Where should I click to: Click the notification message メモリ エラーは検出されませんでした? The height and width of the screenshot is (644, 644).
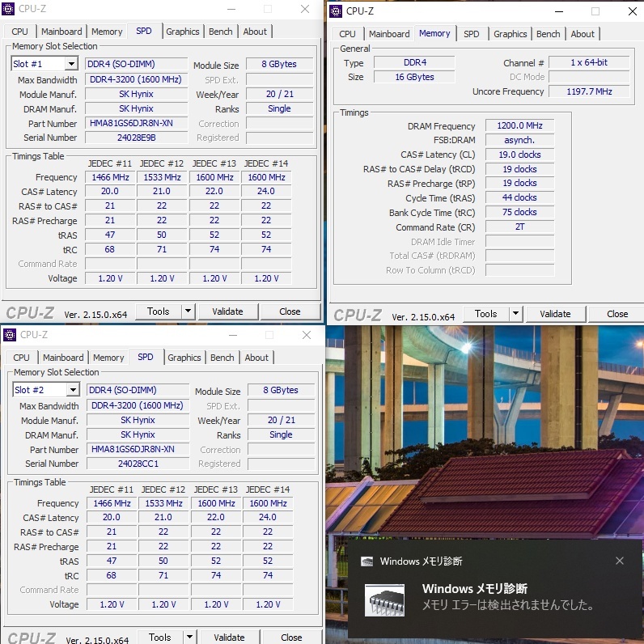click(x=507, y=605)
